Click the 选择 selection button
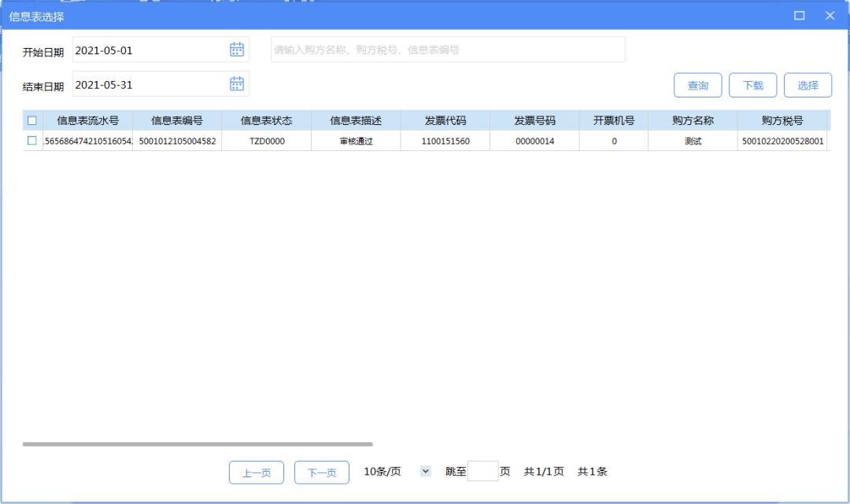The width and height of the screenshot is (850, 504). [x=807, y=85]
